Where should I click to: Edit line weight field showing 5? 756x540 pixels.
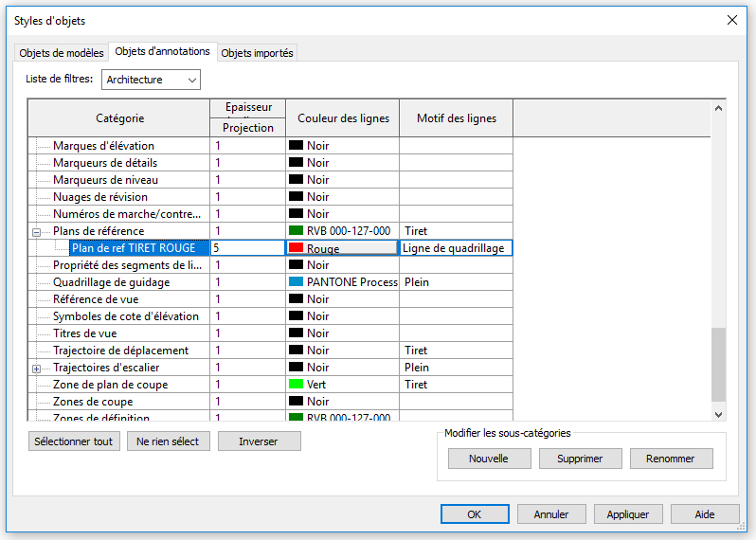point(247,248)
